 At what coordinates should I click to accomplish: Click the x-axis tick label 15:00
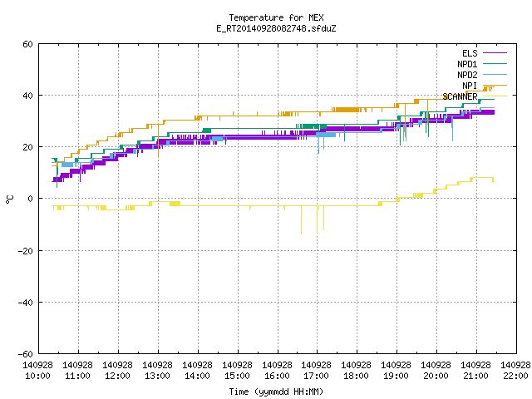(237, 376)
